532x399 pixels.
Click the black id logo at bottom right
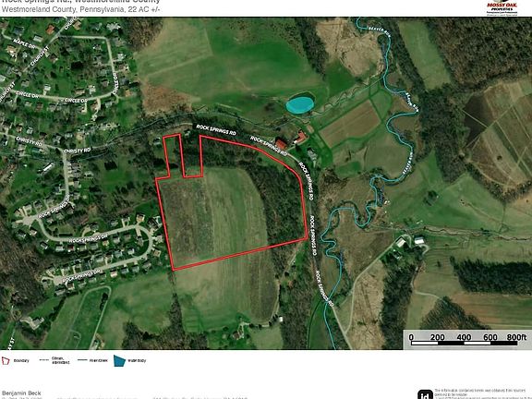[x=425, y=394]
